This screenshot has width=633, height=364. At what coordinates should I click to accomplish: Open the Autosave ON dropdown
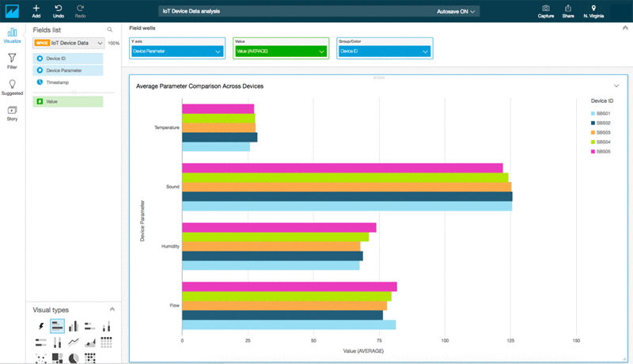coord(456,11)
